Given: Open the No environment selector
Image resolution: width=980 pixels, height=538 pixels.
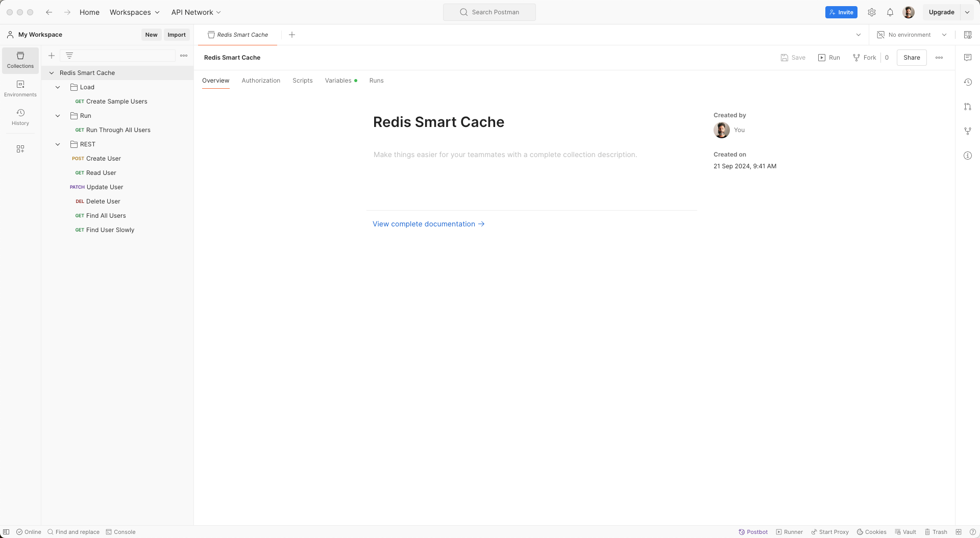Looking at the screenshot, I should [912, 35].
